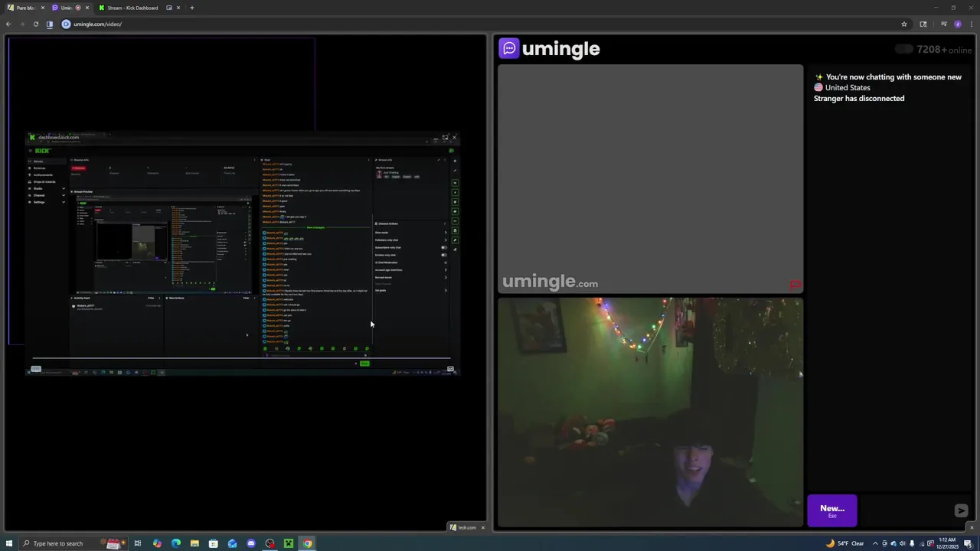Open the Minecraft taskbar icon
980x551 pixels.
(x=289, y=543)
